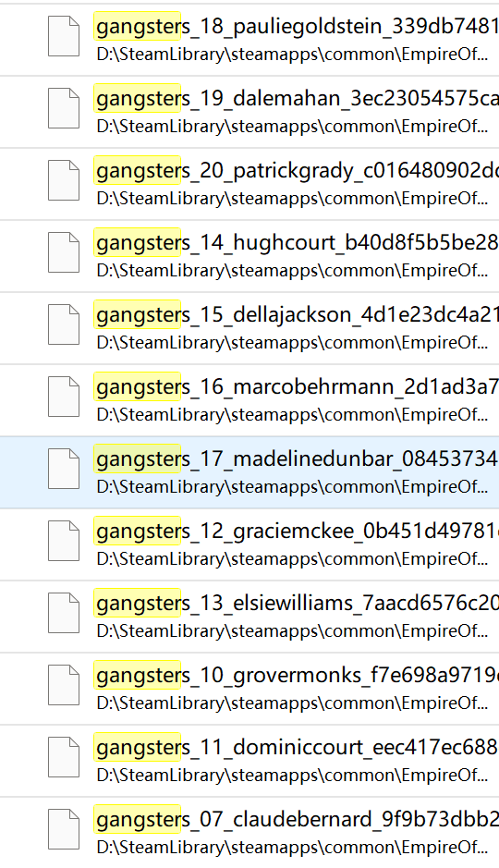Select file name gangsters_14_hughcourt

(297, 242)
